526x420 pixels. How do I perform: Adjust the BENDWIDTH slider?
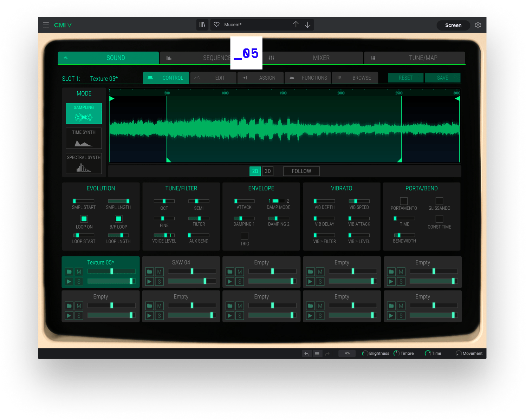[404, 235]
